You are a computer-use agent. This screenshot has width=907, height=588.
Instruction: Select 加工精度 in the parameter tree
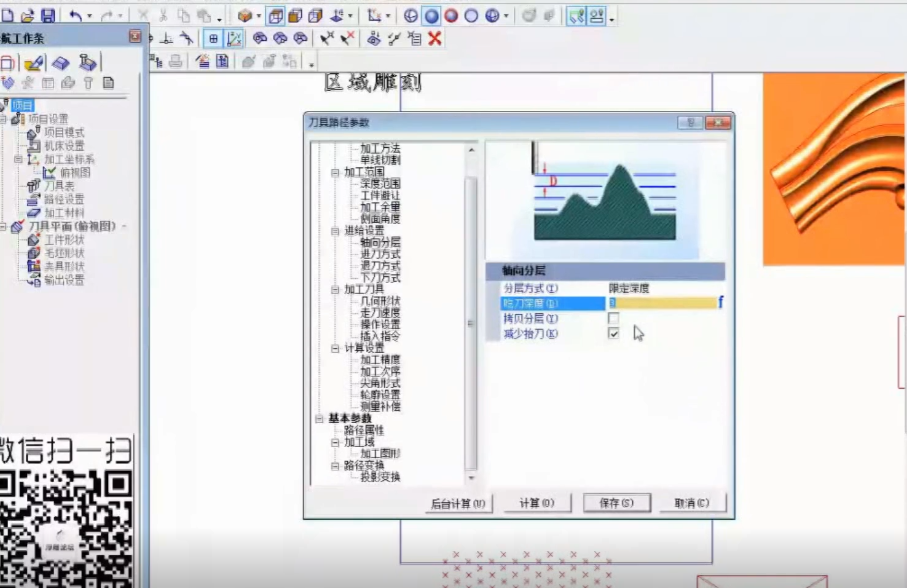pos(380,360)
